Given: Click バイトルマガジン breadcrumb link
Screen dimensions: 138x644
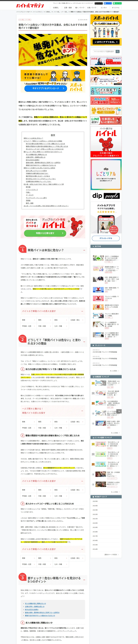Looking at the screenshot, I should (x=38, y=12).
